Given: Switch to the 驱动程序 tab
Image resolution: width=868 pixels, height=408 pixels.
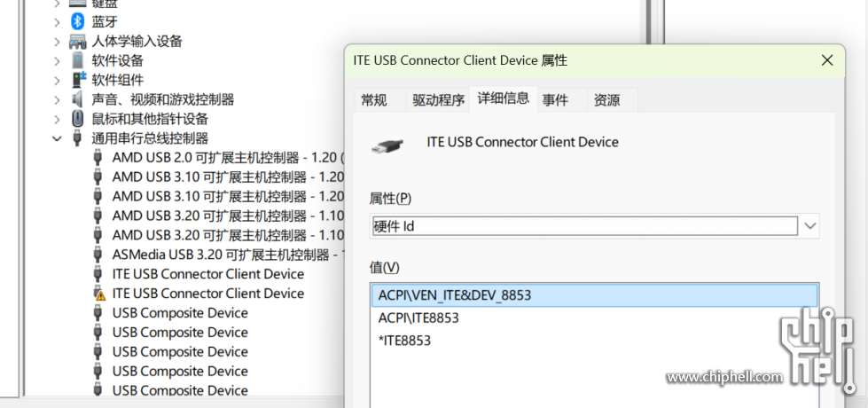Looking at the screenshot, I should pyautogui.click(x=438, y=100).
